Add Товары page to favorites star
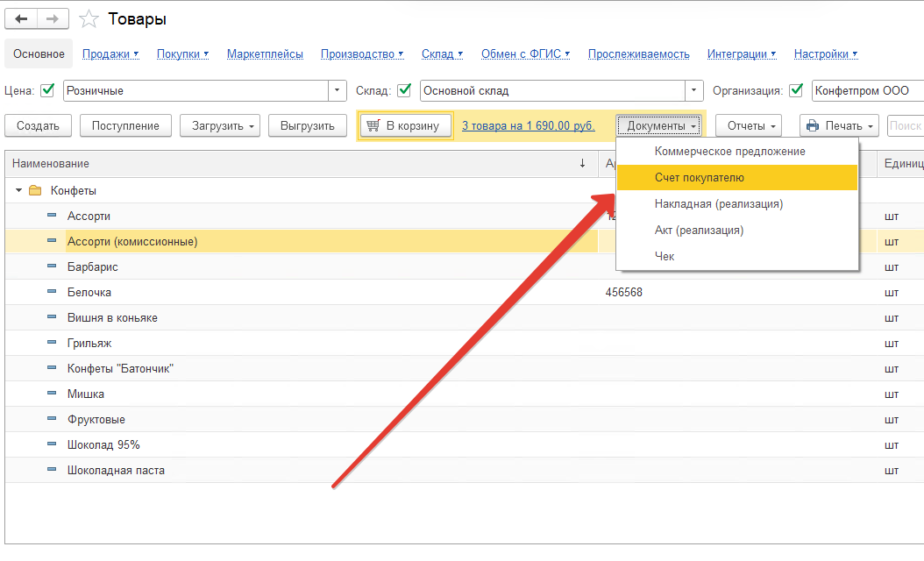 [89, 19]
